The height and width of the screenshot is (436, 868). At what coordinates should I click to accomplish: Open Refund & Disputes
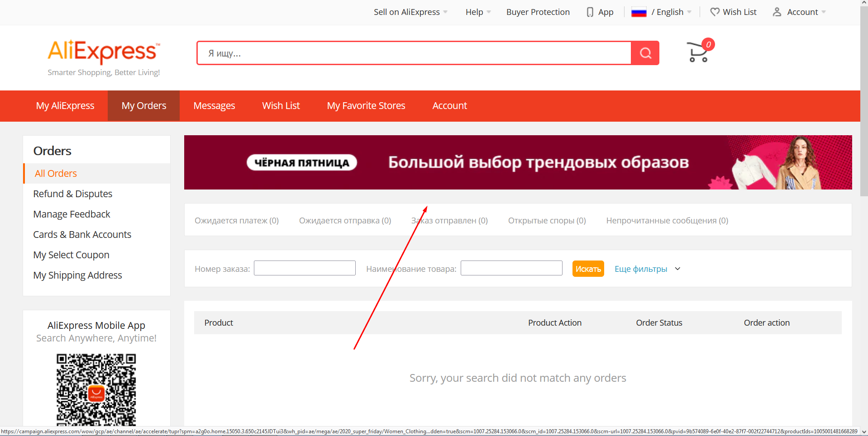[72, 194]
